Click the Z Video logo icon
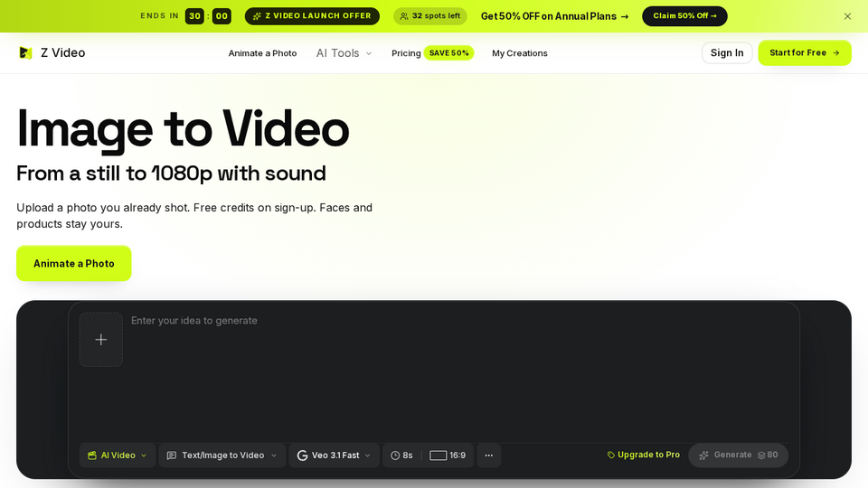This screenshot has width=868, height=488. 25,52
